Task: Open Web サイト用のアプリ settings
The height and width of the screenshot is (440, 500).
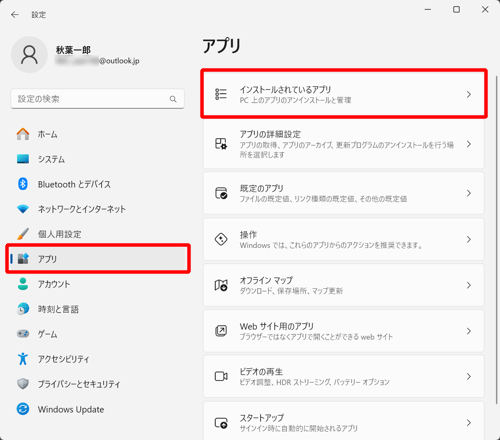Action: click(x=344, y=331)
